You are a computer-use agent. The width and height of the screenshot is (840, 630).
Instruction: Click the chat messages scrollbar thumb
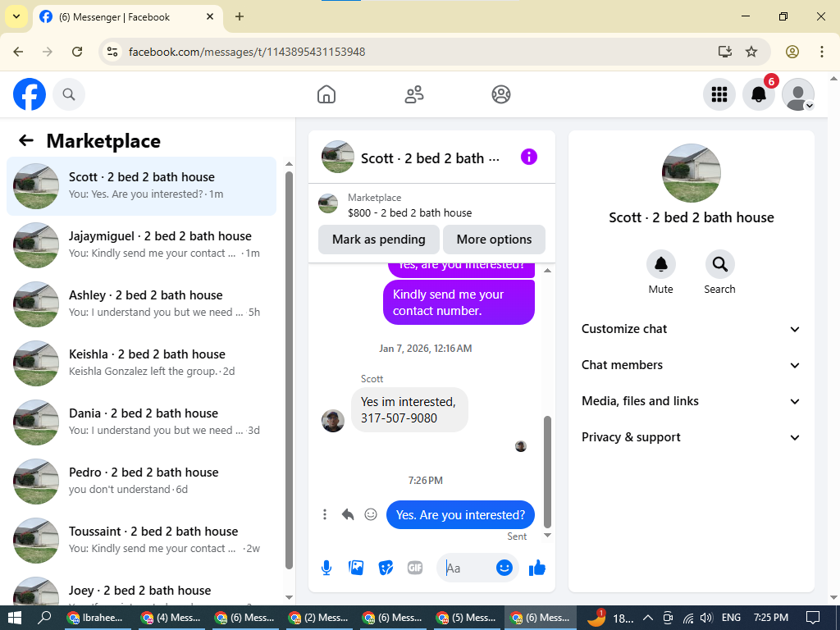pos(547,472)
